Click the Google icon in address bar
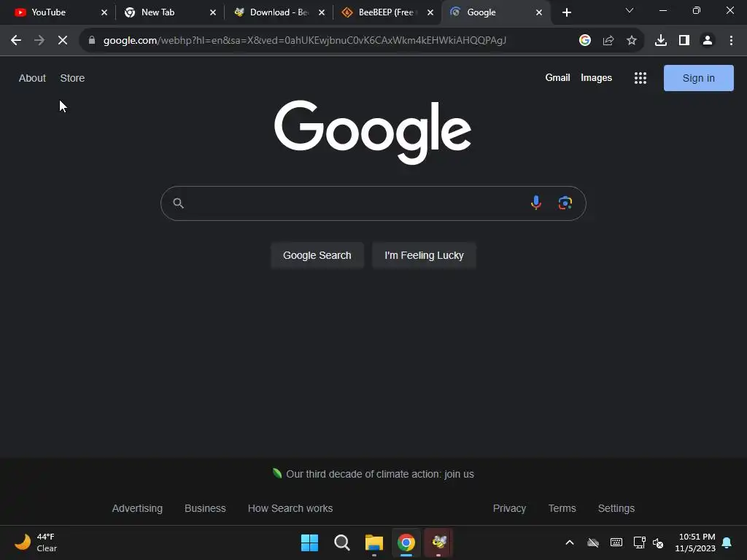The image size is (747, 560). [584, 41]
